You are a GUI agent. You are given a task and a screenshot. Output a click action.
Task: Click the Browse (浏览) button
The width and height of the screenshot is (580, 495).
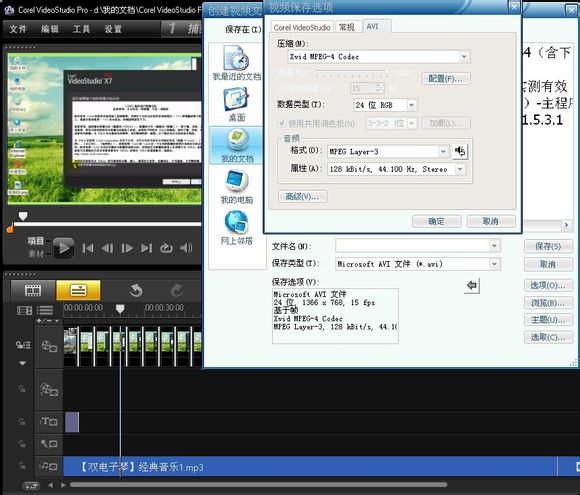pos(548,303)
